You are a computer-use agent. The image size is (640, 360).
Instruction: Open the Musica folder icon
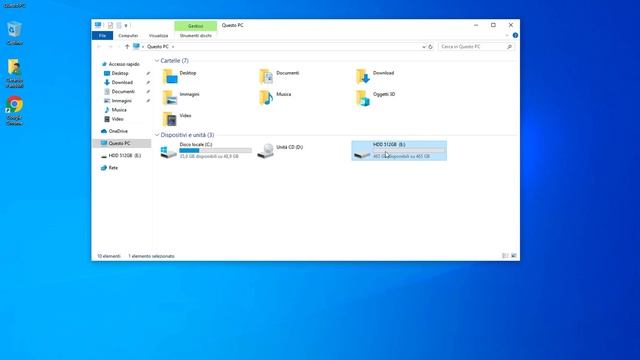(x=266, y=98)
